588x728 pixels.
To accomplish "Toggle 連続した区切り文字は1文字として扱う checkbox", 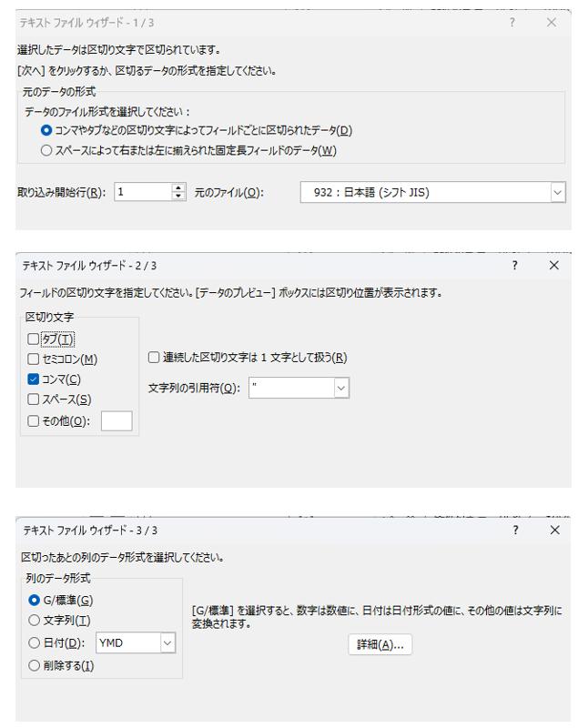I will point(153,358).
